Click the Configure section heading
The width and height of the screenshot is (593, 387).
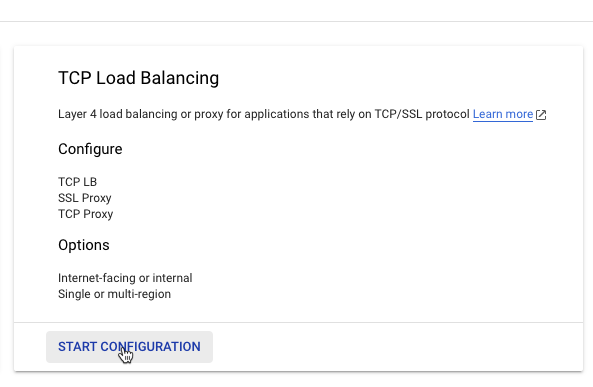click(90, 149)
